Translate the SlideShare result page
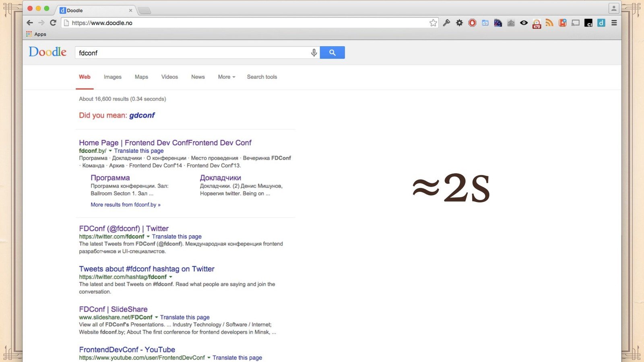The height and width of the screenshot is (362, 644). (x=185, y=317)
